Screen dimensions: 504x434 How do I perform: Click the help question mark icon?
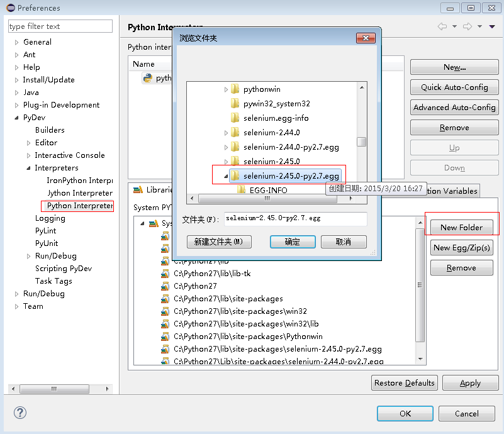point(20,413)
